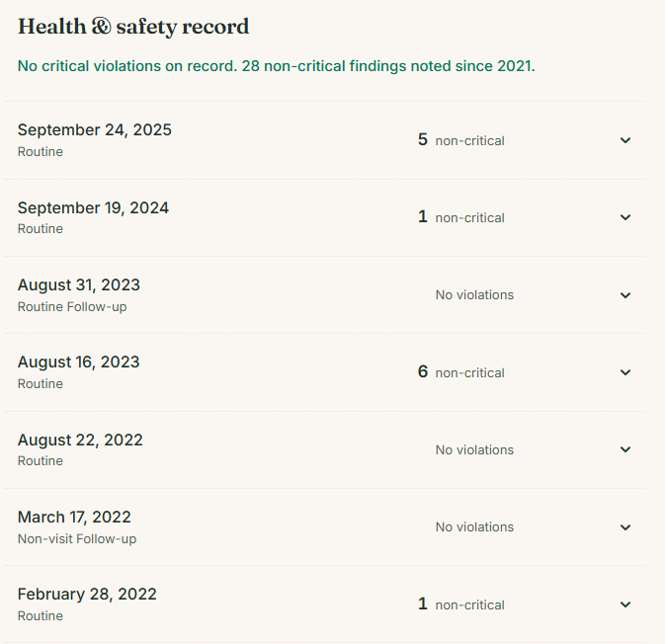
Task: Expand the August 31, 2023 inspection chevron
Action: coord(625,295)
